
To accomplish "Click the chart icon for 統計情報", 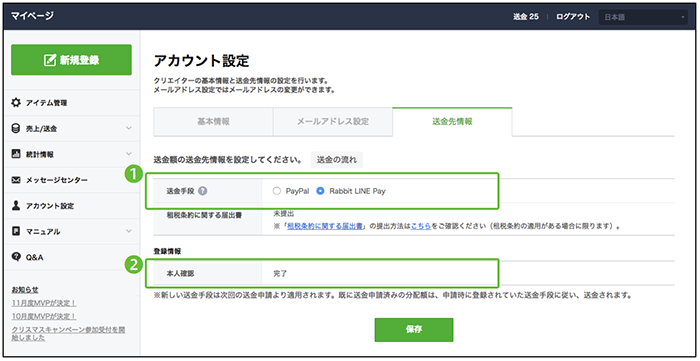I will click(x=16, y=154).
